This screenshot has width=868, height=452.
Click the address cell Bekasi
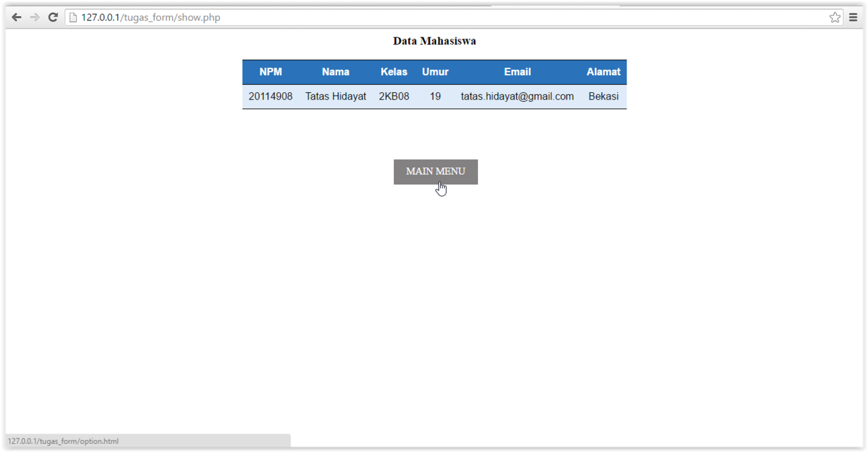click(604, 96)
